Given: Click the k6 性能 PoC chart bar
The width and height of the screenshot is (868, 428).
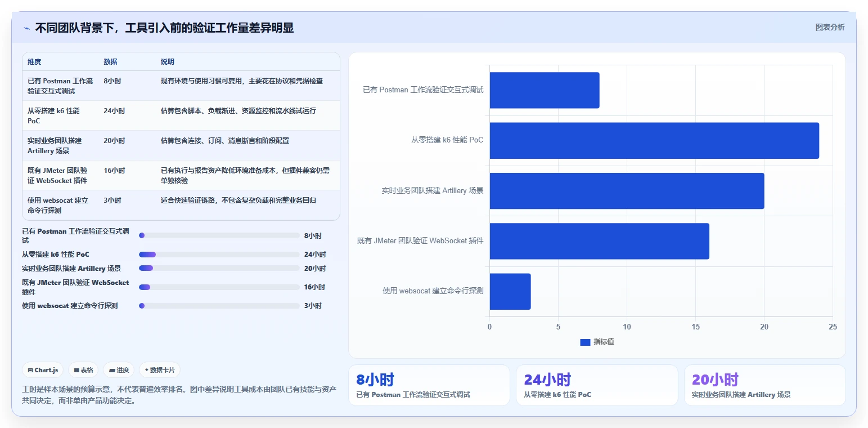Looking at the screenshot, I should tap(654, 140).
